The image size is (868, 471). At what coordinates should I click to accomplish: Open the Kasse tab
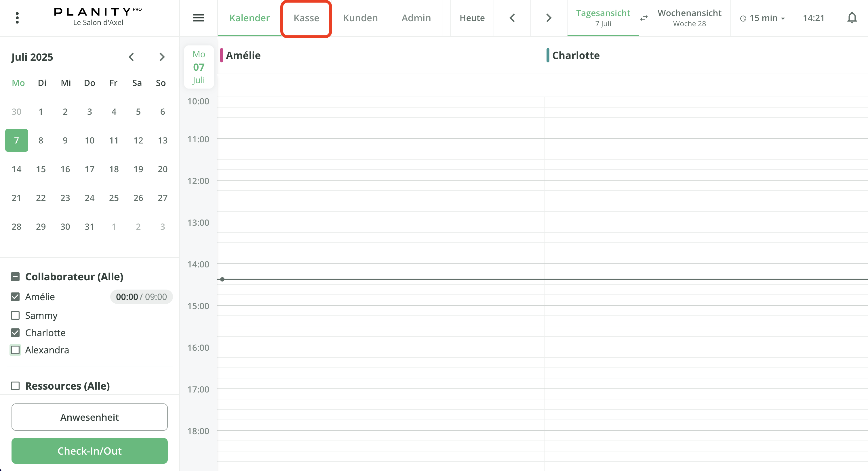click(x=306, y=18)
